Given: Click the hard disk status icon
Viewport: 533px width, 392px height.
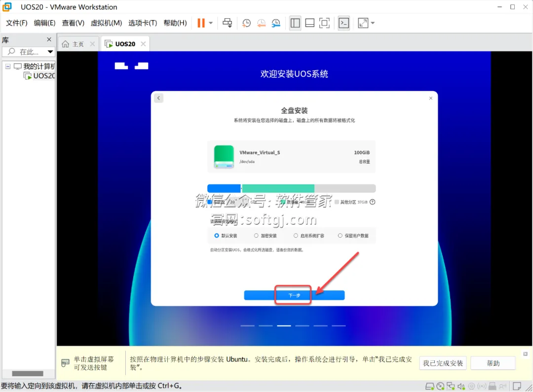Looking at the screenshot, I should (x=430, y=386).
